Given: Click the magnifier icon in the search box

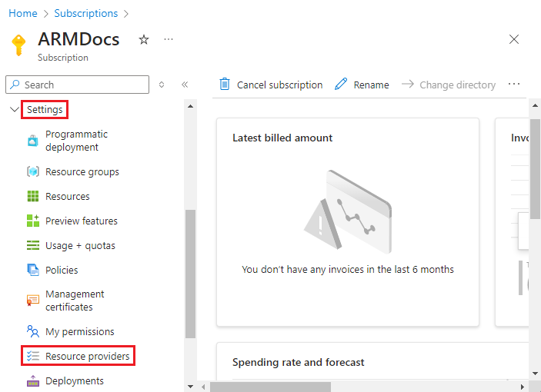Looking at the screenshot, I should tap(15, 84).
